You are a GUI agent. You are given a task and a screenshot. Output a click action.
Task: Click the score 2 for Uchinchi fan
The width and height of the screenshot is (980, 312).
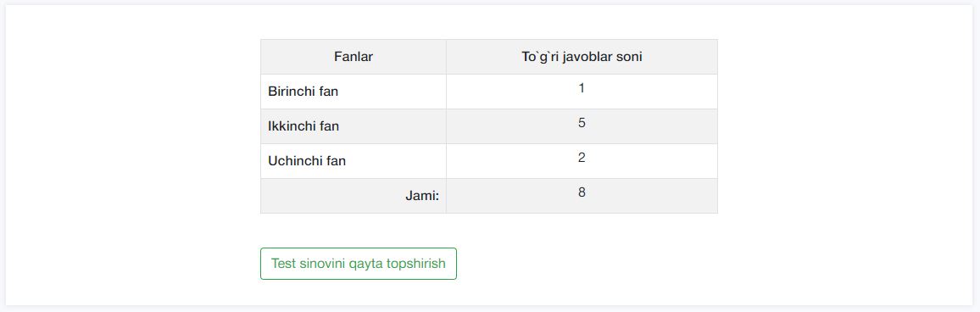(582, 158)
